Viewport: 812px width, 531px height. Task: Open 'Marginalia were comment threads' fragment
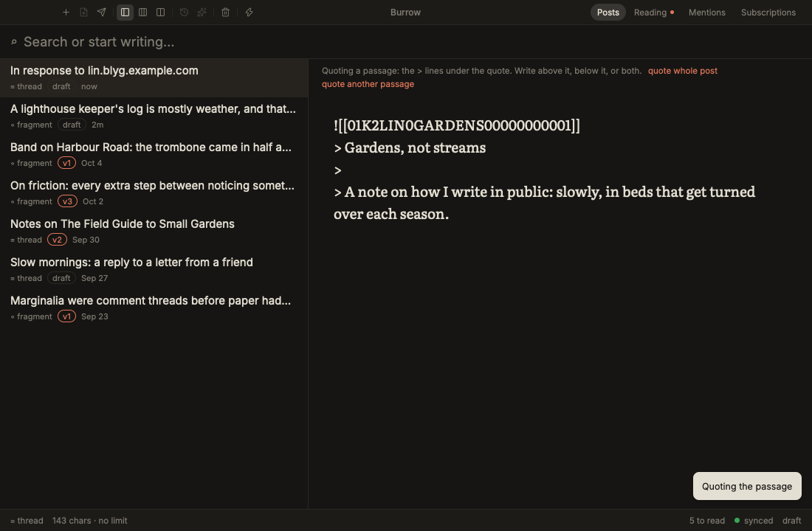154,308
